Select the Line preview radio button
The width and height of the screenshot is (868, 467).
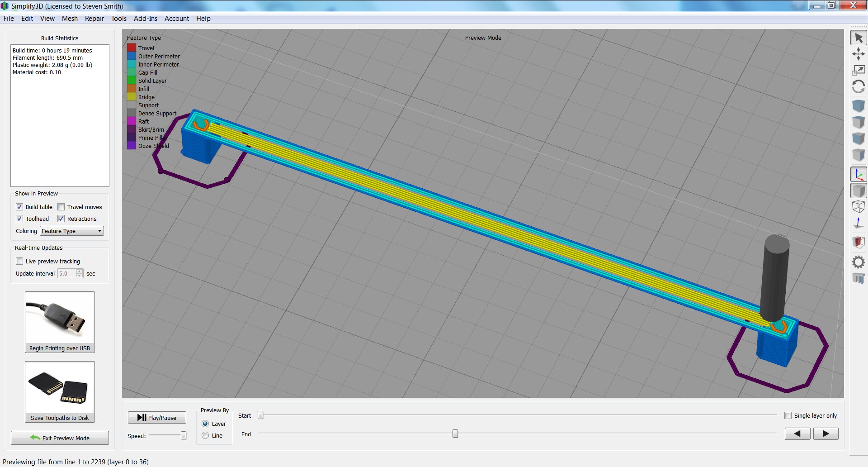205,435
